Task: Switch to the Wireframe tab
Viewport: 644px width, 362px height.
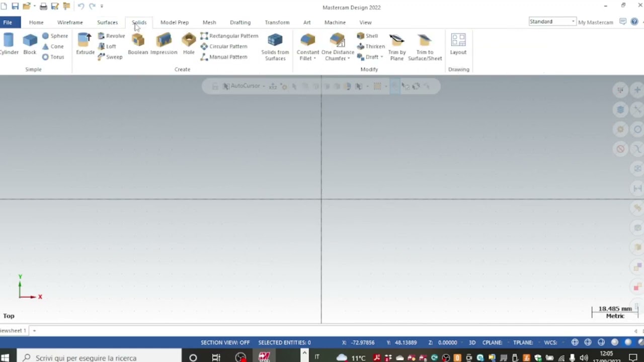Action: [70, 22]
